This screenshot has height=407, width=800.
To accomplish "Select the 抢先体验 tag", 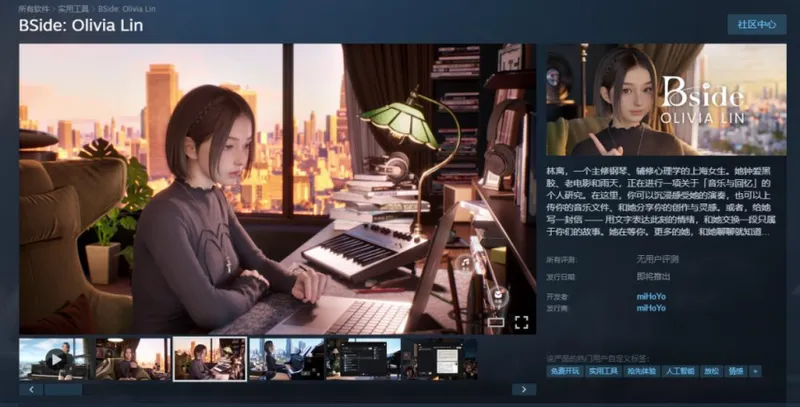I will (642, 371).
